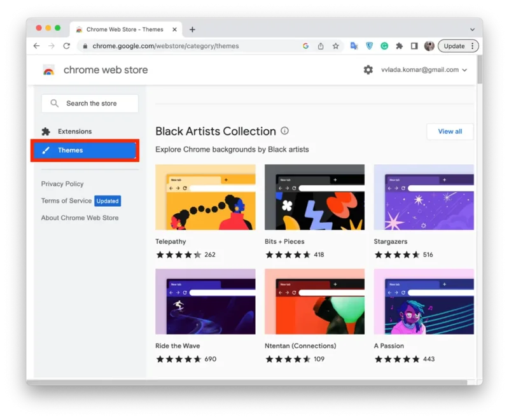This screenshot has height=420, width=509.
Task: Share this page using the share icon
Action: (321, 46)
